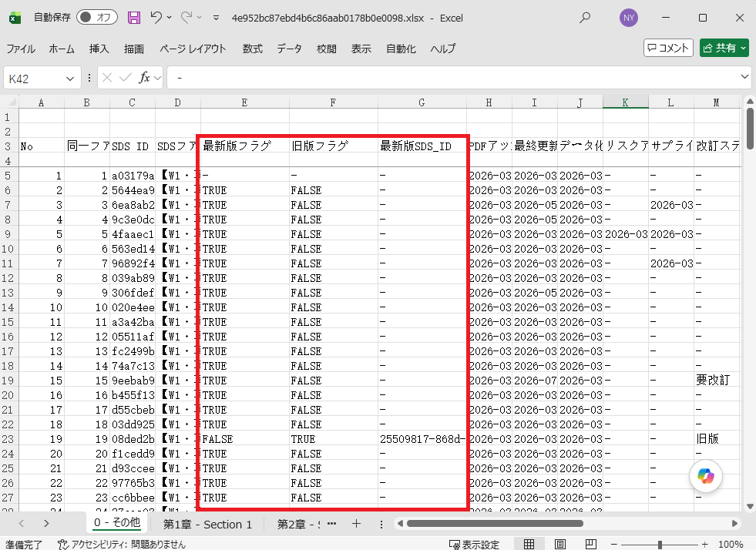Switch to Normal view icon

(x=529, y=544)
